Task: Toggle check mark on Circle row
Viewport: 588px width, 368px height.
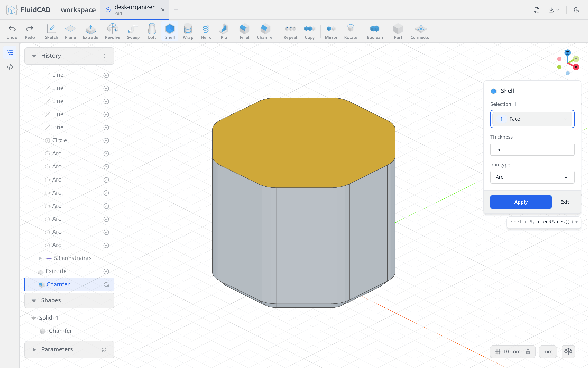Action: click(106, 140)
